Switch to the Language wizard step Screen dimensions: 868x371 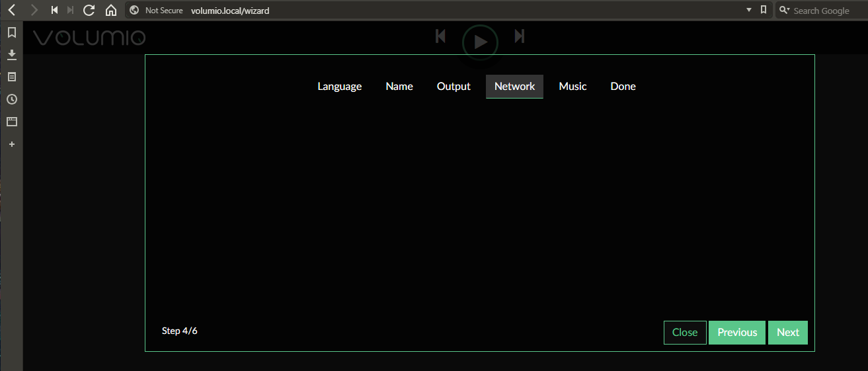point(340,87)
